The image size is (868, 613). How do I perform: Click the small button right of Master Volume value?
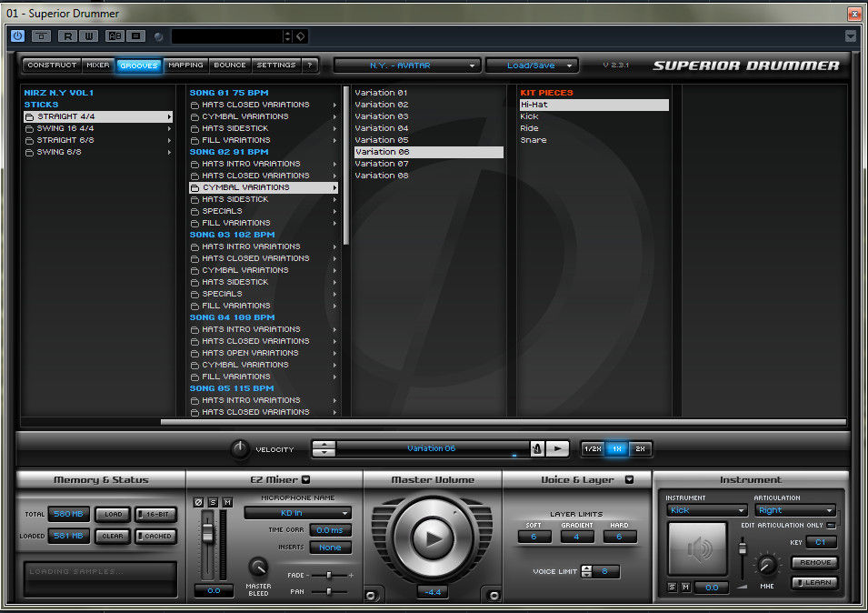(494, 596)
